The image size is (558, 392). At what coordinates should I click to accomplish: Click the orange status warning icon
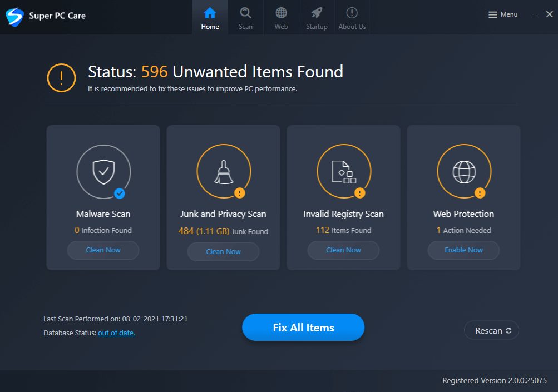[61, 78]
